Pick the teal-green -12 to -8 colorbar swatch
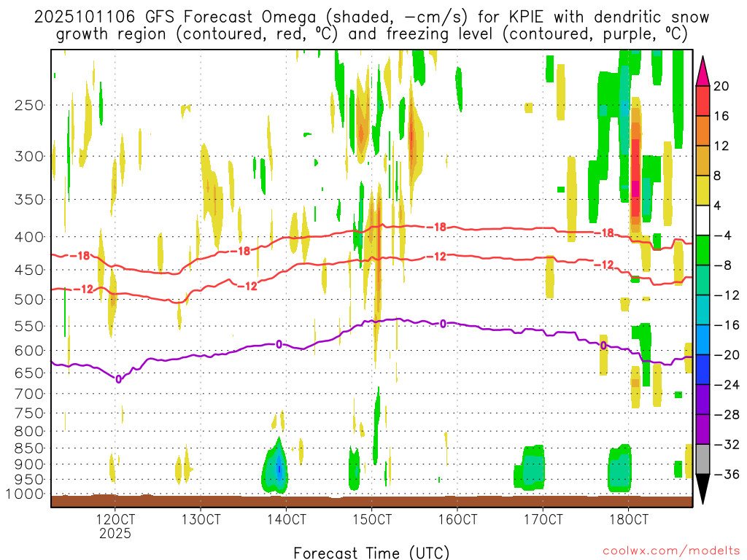Viewport: 747px width, 560px height. coord(703,280)
